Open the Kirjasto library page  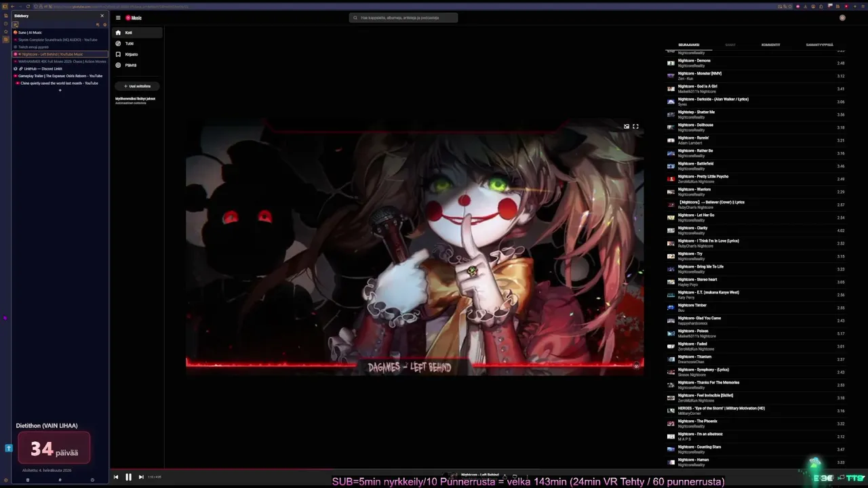point(138,54)
